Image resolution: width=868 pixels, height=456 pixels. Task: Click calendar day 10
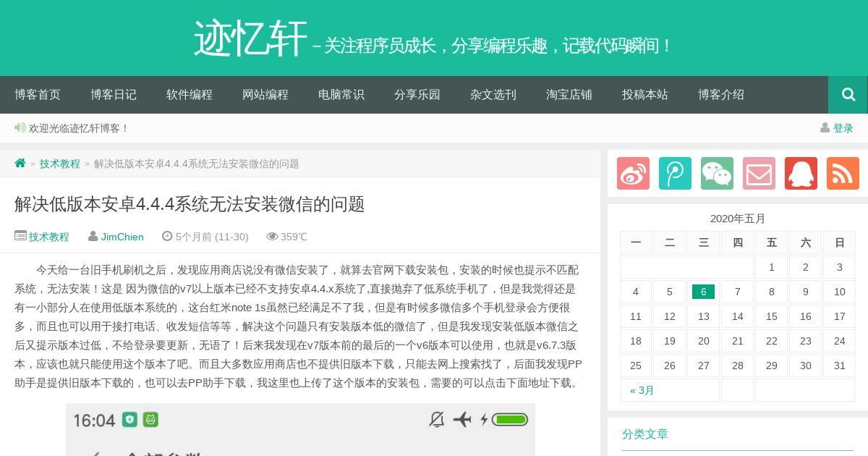click(840, 292)
